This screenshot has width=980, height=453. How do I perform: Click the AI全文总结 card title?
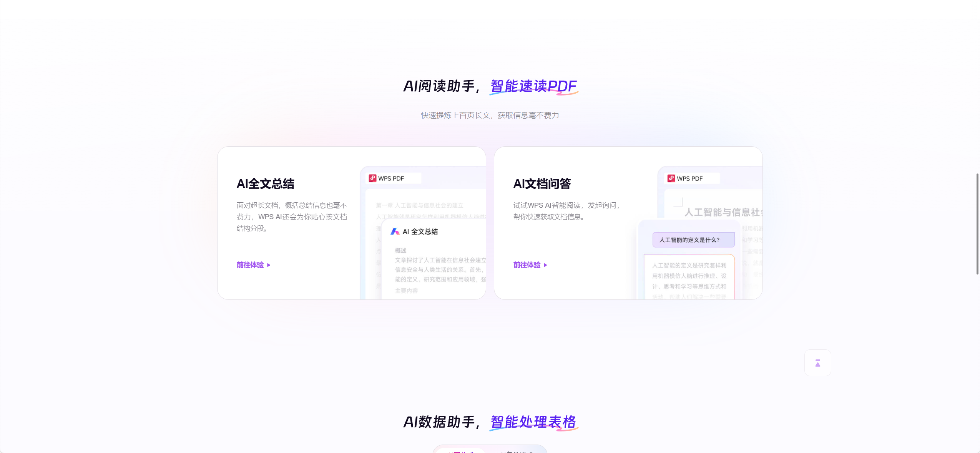point(266,184)
